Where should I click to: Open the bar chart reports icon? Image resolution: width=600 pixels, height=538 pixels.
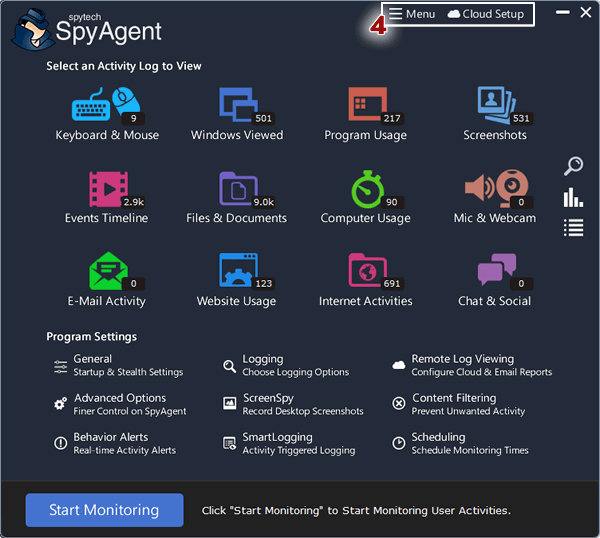pyautogui.click(x=573, y=197)
